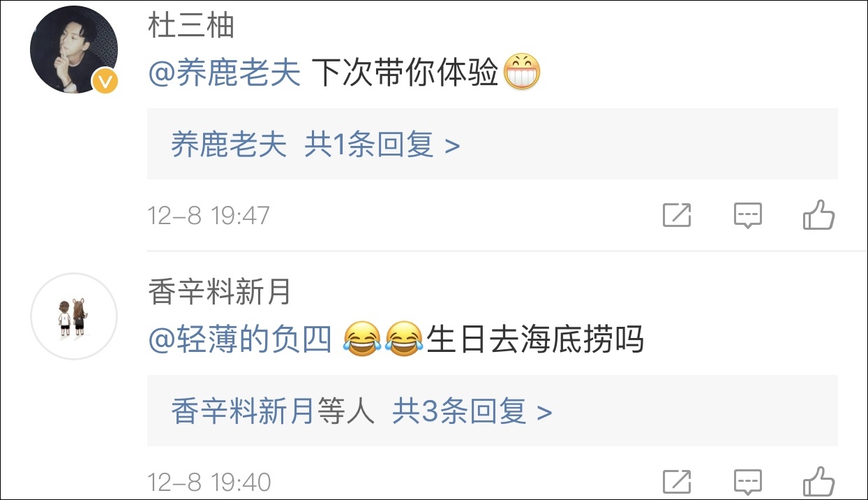Click the 12-8 19:47 timestamp
This screenshot has height=500, width=868.
coord(209,216)
